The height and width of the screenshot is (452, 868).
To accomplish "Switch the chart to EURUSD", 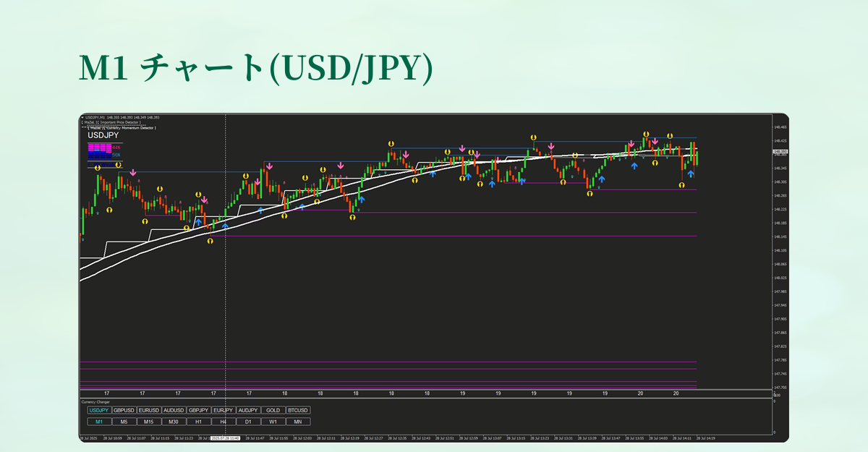I will coord(149,410).
